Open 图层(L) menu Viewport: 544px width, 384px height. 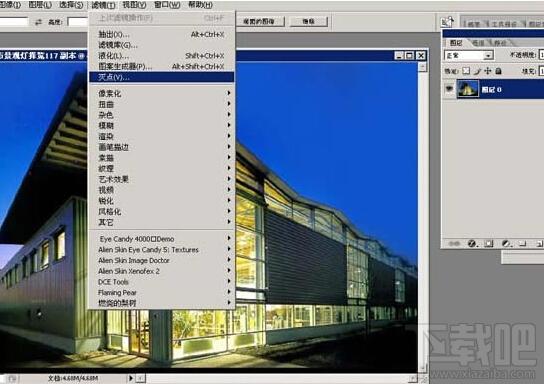click(x=40, y=5)
